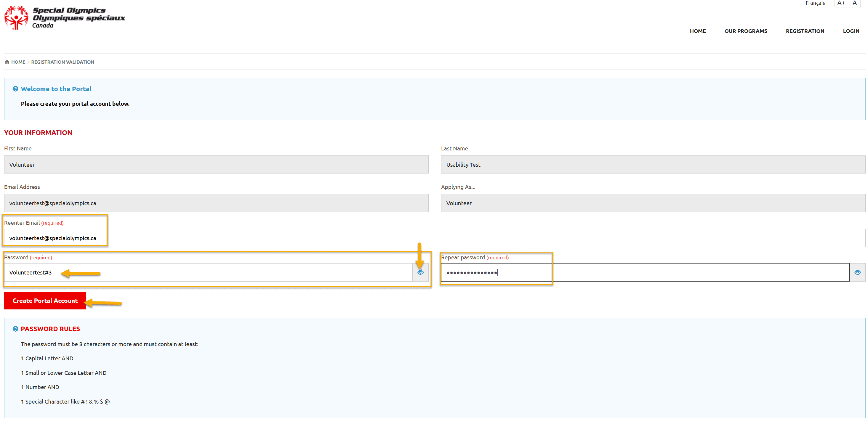
Task: Show the Repeat password field contents
Action: [x=857, y=272]
